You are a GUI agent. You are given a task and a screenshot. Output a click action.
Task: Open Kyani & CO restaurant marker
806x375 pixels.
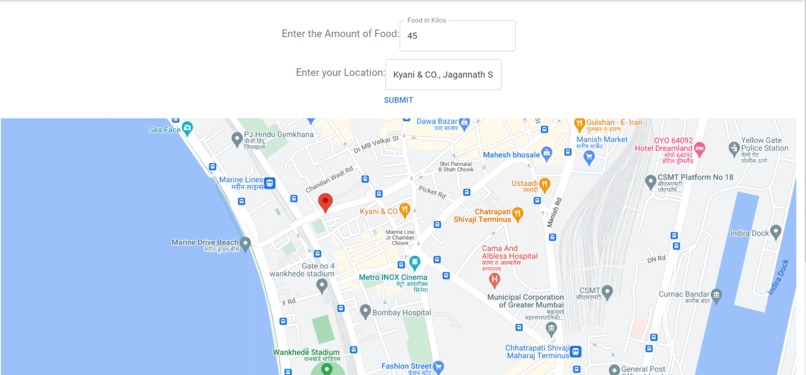coord(405,210)
